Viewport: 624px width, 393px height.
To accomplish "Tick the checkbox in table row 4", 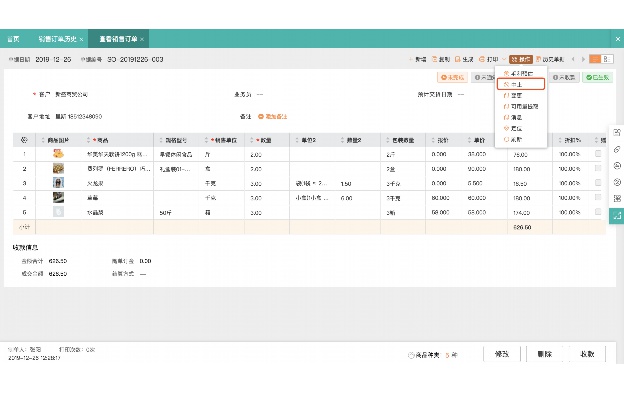I will [598, 197].
